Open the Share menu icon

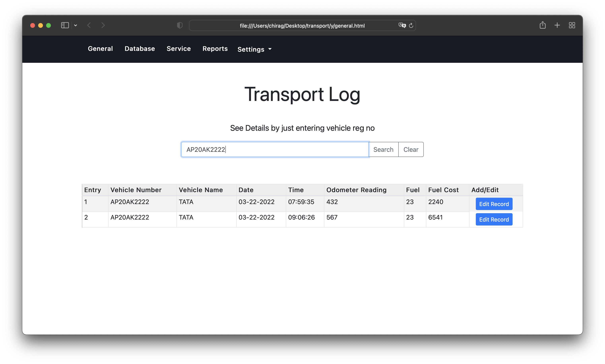point(542,25)
